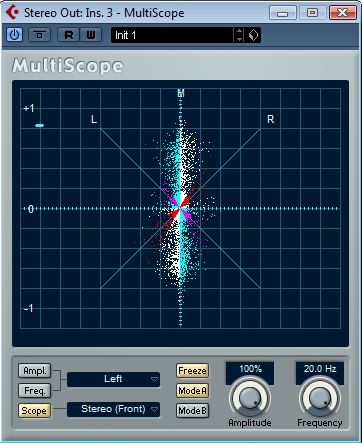Open the Left channel dropdown
The height and width of the screenshot is (443, 362).
pos(113,379)
